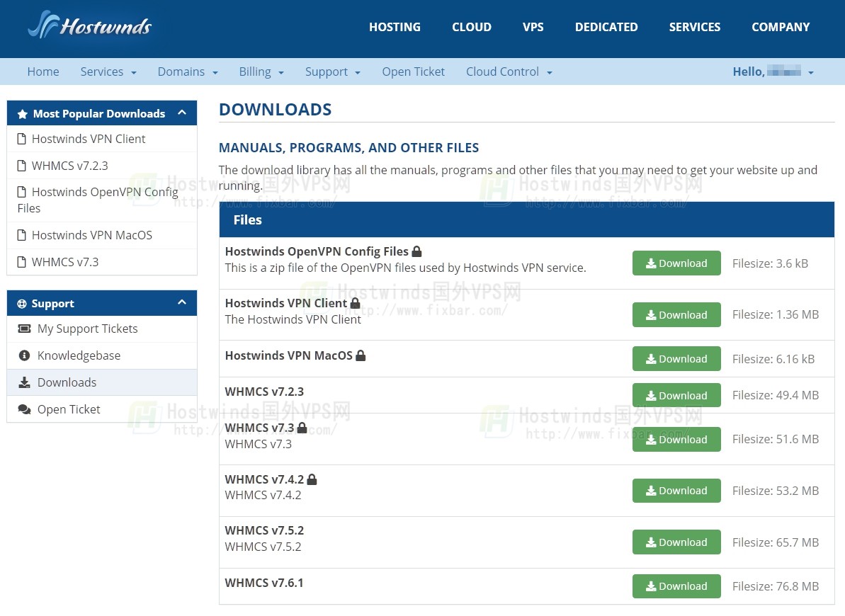Screen dimensions: 845x616
Task: Open the CLOUD top menu
Action: [x=472, y=27]
